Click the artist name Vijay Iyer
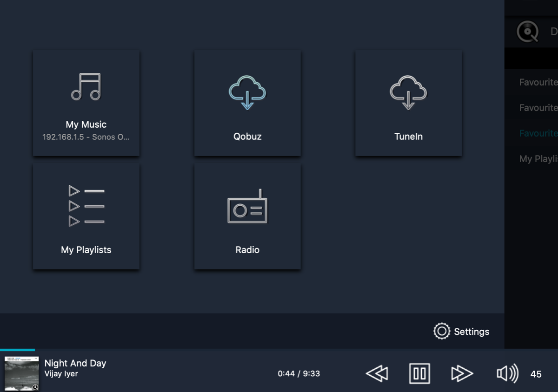Viewport: 558px width, 392px height. (x=61, y=374)
